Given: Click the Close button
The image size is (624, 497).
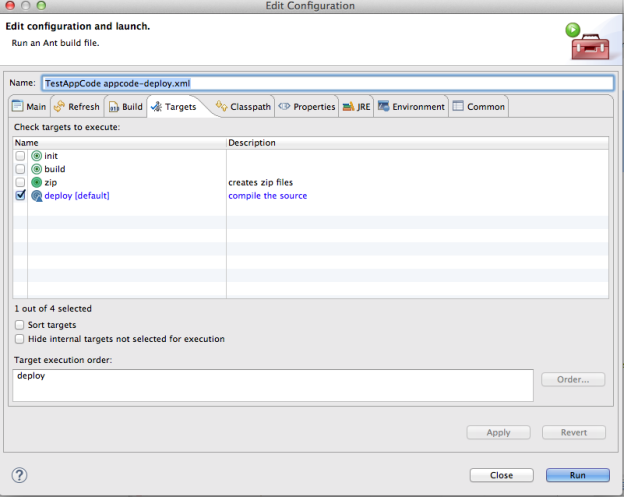Looking at the screenshot, I should (x=502, y=475).
